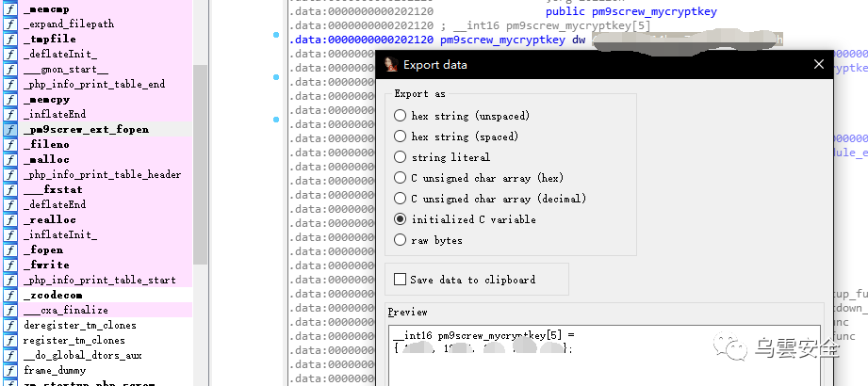Viewport: 868px width, 386px height.
Task: Select __do_global_dtors_aux function entry
Action: [x=83, y=355]
